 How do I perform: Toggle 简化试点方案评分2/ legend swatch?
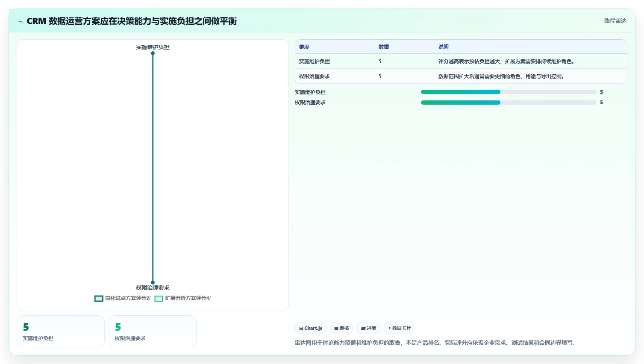click(99, 299)
